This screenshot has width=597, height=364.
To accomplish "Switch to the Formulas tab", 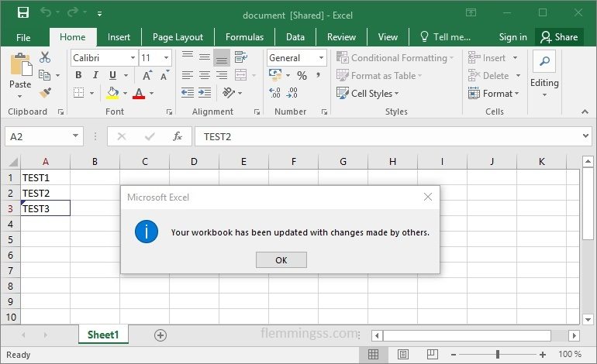I will [244, 37].
